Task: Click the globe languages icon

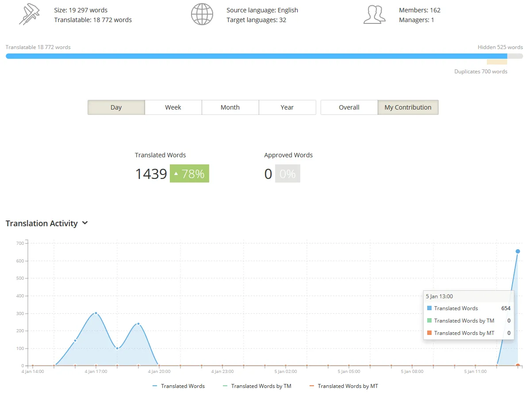Action: (202, 15)
